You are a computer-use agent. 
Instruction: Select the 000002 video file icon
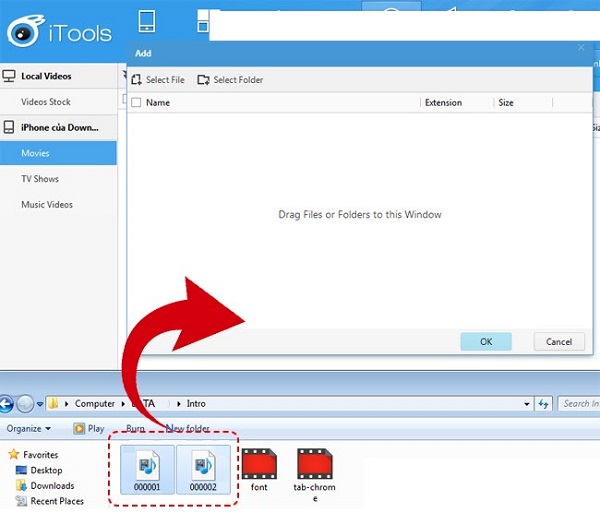pyautogui.click(x=203, y=464)
